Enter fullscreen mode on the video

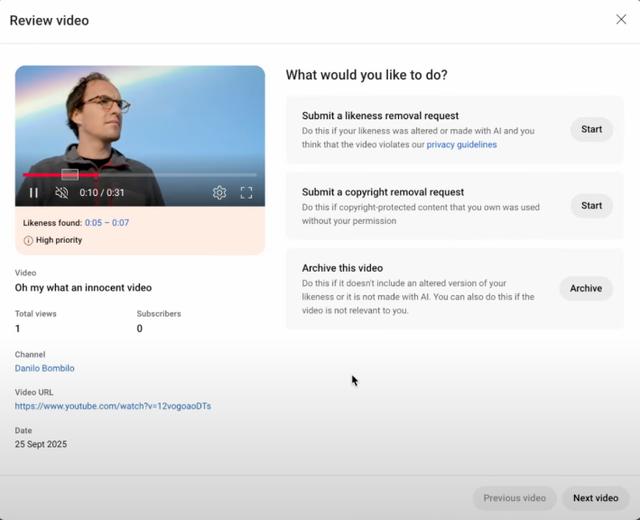246,193
